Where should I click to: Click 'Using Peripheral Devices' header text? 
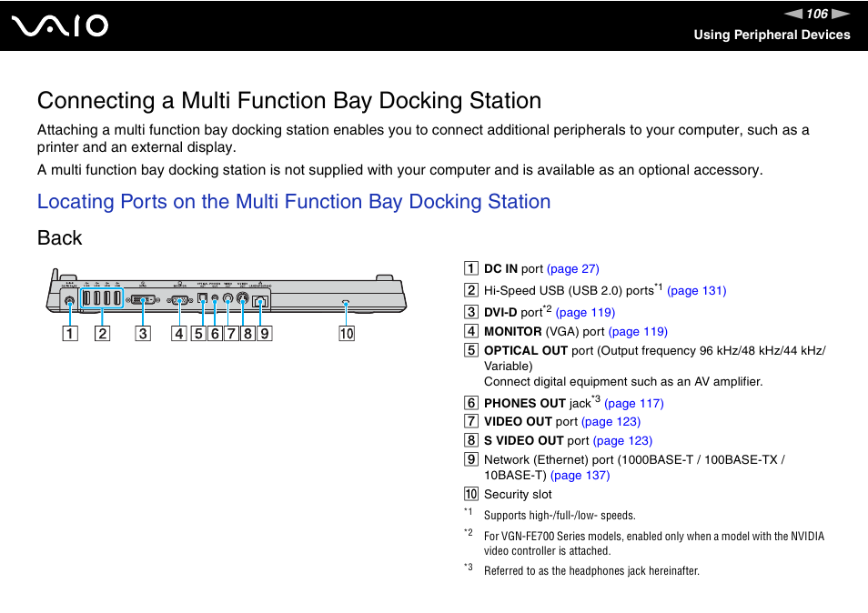tap(772, 35)
